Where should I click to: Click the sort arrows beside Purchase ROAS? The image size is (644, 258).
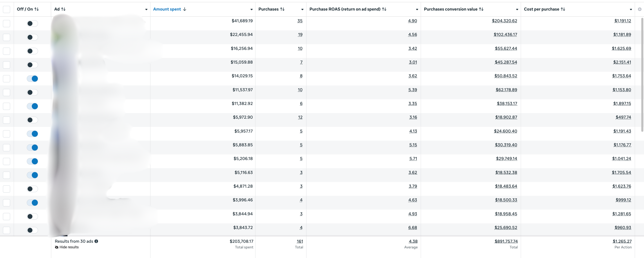[x=384, y=9]
